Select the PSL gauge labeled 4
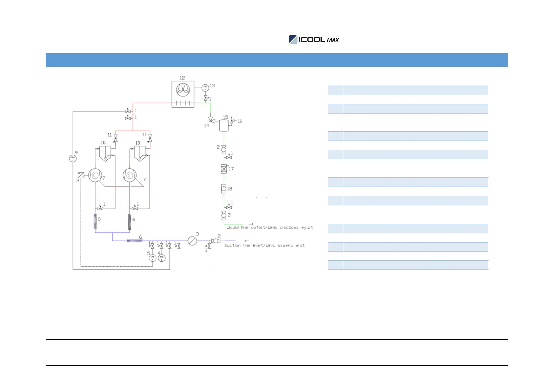Screen dimensions: 554x392 tap(162, 258)
